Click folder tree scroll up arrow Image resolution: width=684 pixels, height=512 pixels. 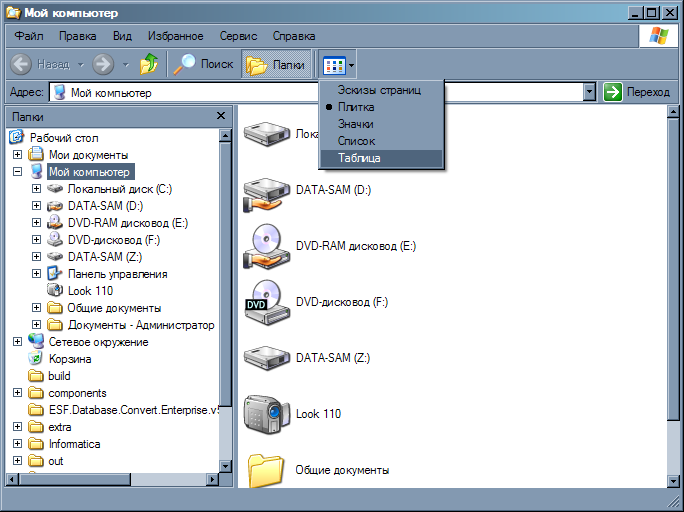pos(226,136)
